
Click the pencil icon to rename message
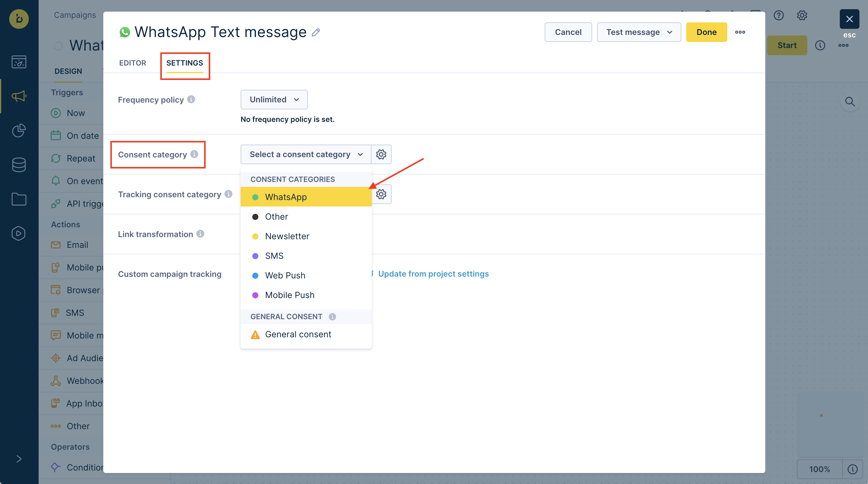click(x=316, y=32)
